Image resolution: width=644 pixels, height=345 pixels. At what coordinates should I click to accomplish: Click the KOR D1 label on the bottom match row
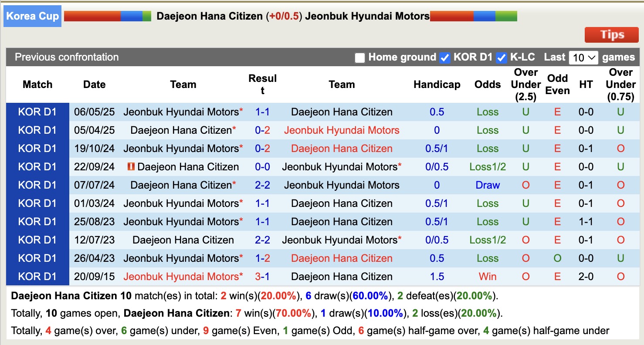37,276
